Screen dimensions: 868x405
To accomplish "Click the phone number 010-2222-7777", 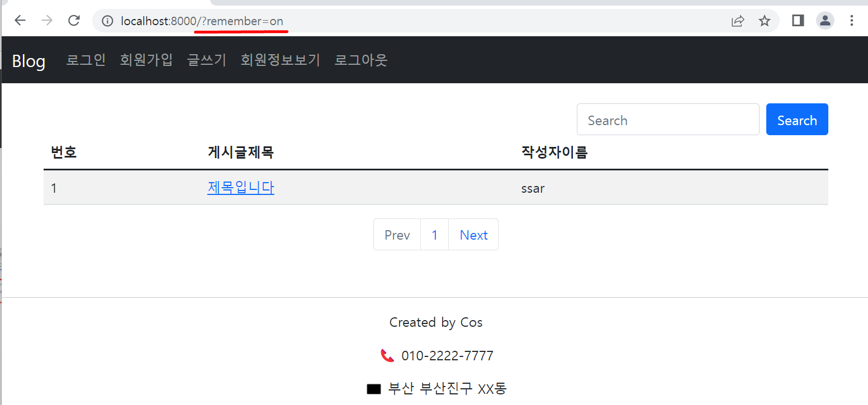I will coord(447,356).
